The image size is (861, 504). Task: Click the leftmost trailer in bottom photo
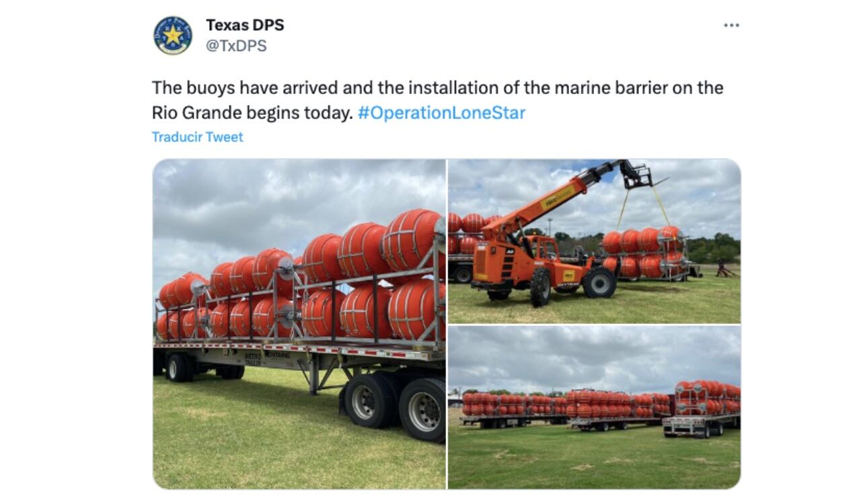[x=513, y=410]
